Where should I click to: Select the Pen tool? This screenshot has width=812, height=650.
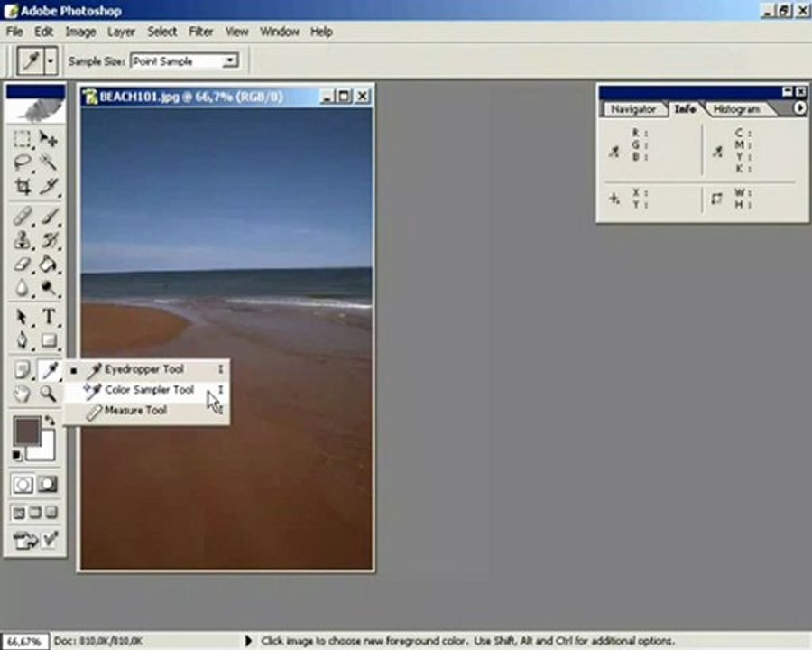click(22, 340)
